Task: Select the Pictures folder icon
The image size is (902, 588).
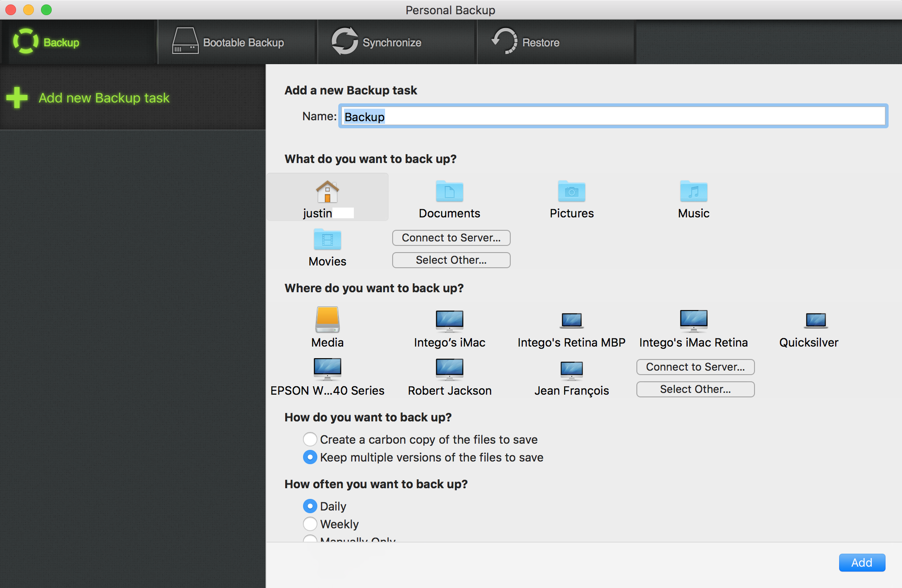Action: pyautogui.click(x=572, y=192)
